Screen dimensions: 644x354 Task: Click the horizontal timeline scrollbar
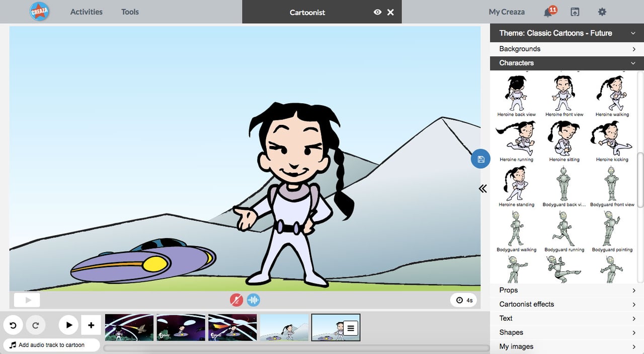pyautogui.click(x=296, y=348)
